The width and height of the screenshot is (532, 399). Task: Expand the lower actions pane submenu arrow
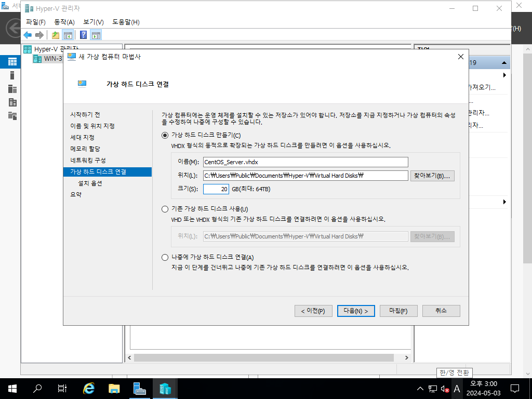(504, 202)
